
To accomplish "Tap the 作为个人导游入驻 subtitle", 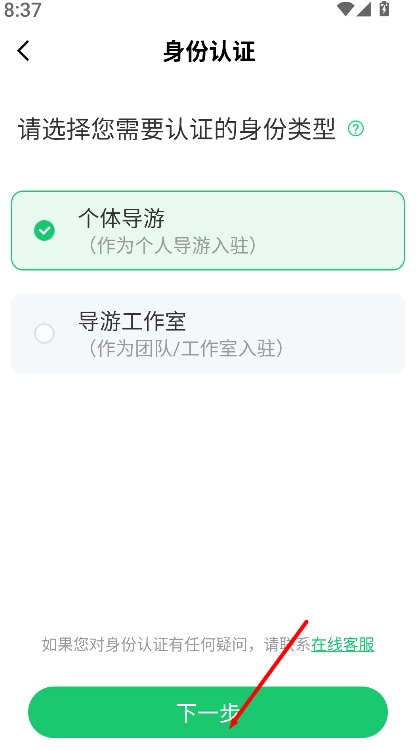I will point(172,245).
